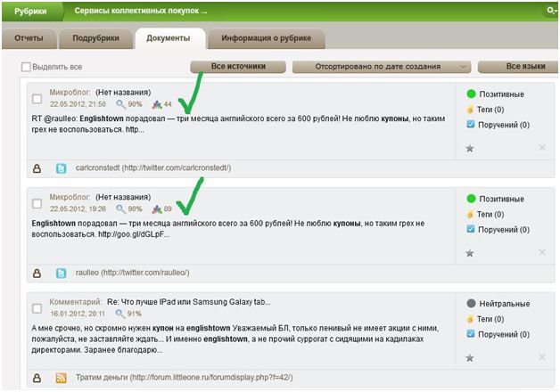
Task: Click date 16.01.2012, 20:11
Action: 78,314
